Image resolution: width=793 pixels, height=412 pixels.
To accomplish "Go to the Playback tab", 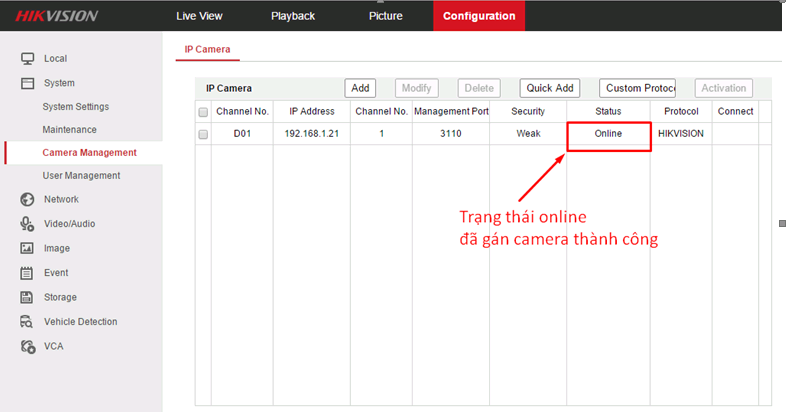I will click(x=293, y=16).
